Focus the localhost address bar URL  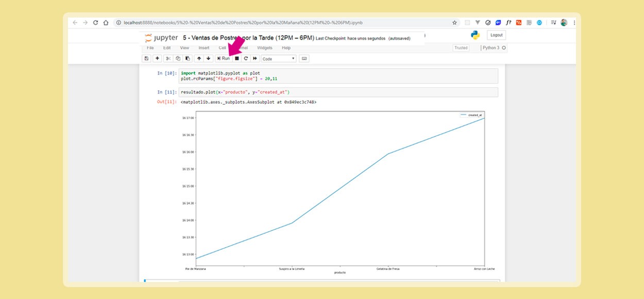tap(243, 23)
